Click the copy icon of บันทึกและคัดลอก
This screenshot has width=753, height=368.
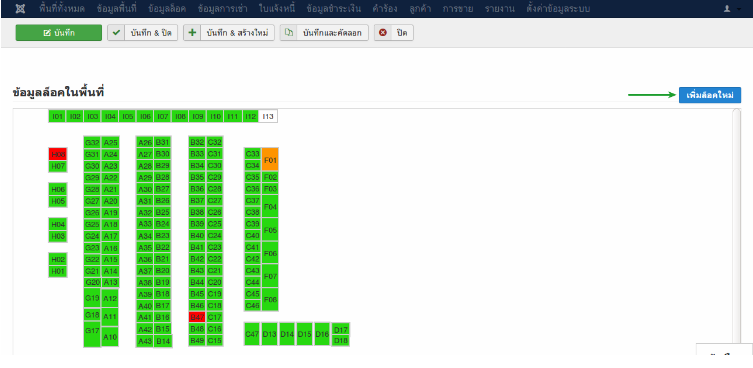click(289, 33)
